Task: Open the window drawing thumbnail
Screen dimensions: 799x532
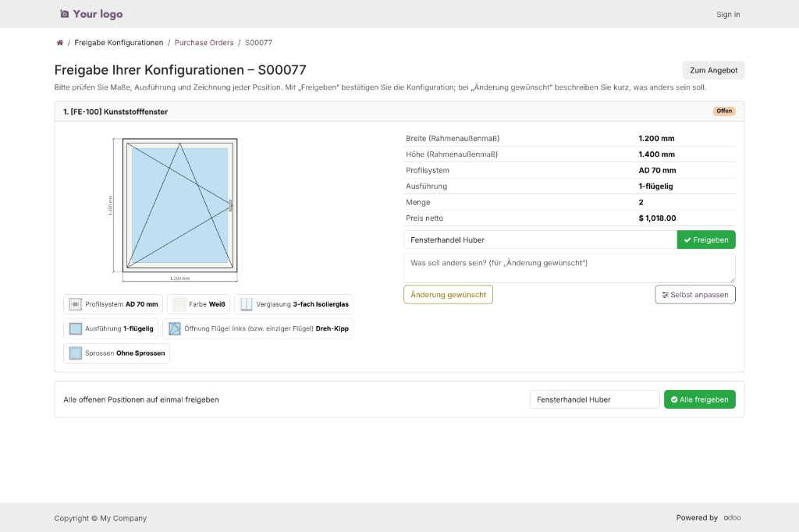Action: tap(173, 209)
